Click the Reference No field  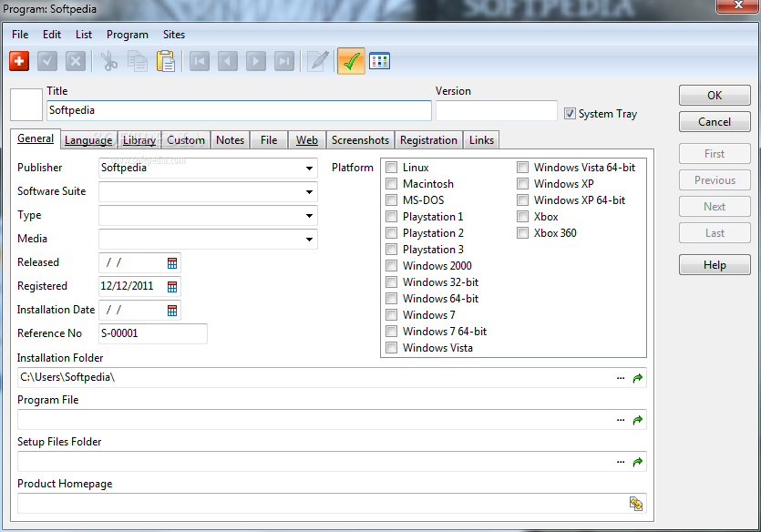(153, 333)
